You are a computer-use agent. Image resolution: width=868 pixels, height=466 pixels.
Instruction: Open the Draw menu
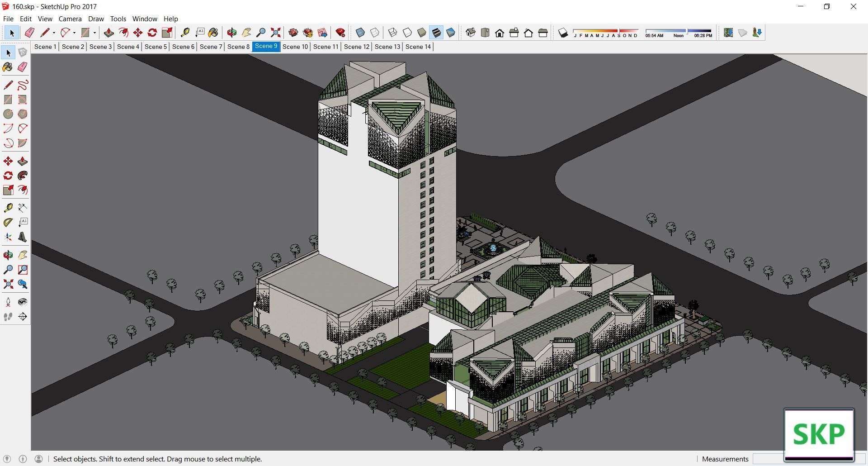coord(96,19)
